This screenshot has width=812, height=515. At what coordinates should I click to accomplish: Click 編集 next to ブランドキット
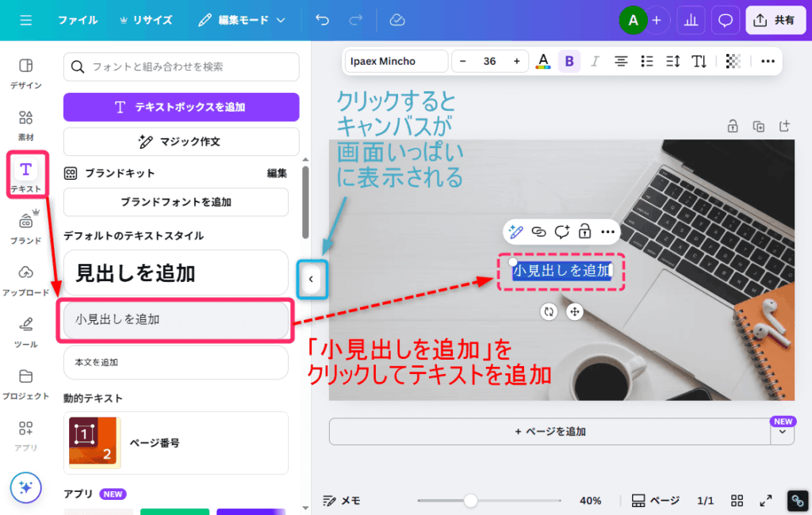click(x=277, y=174)
